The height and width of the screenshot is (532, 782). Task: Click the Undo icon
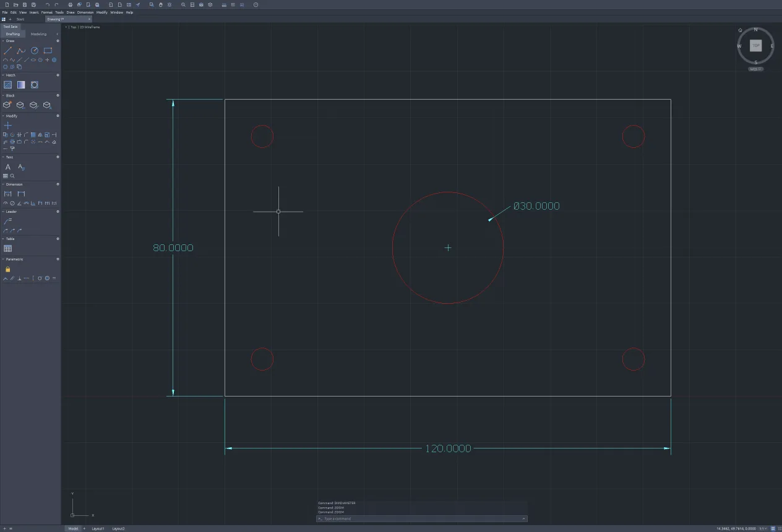48,4
